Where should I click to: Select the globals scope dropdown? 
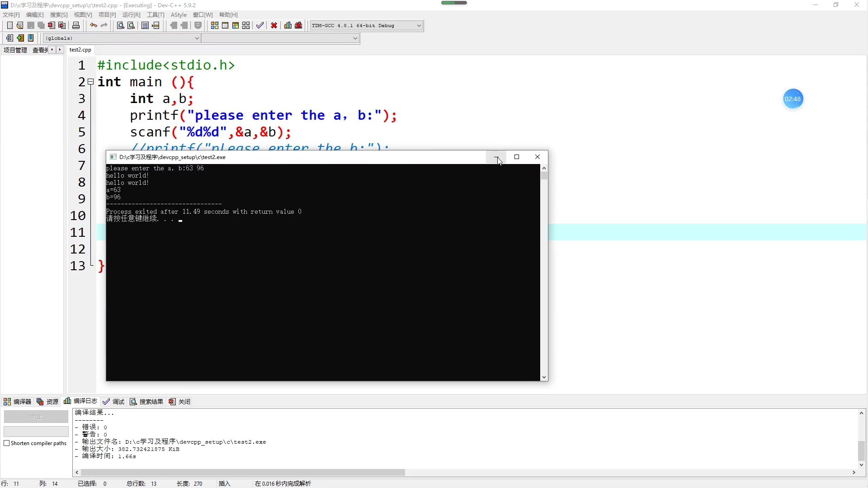pos(121,38)
